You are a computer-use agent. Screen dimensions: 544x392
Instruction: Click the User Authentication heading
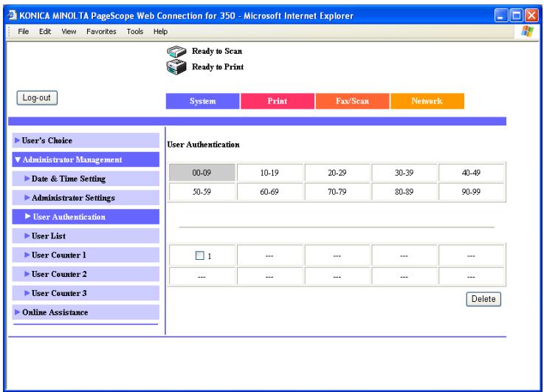coord(203,145)
